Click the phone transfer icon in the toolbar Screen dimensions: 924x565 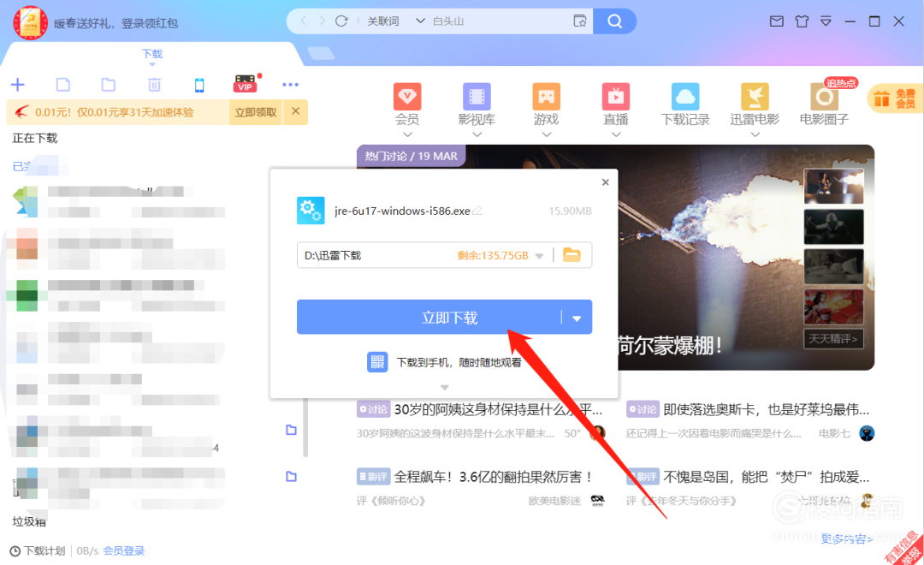coord(199,85)
